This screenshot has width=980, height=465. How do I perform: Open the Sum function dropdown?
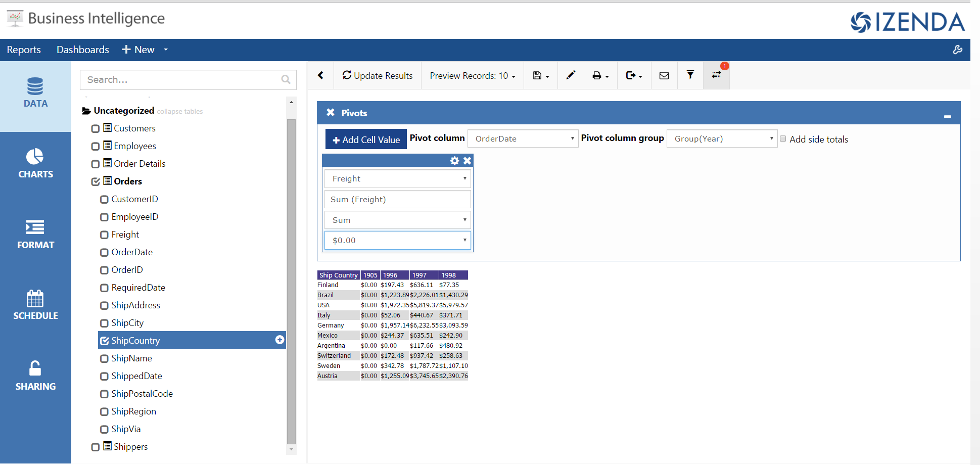[398, 220]
